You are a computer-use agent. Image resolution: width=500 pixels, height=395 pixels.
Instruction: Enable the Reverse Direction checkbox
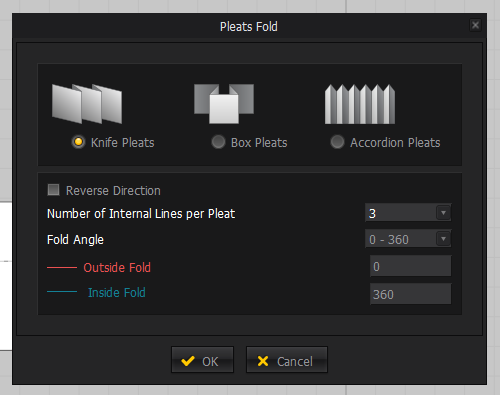click(53, 190)
